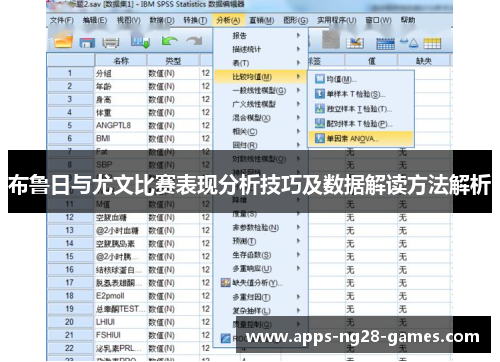The height and width of the screenshot is (362, 500).
Task: Click the gray Redo arrow icon
Action: (194, 41)
